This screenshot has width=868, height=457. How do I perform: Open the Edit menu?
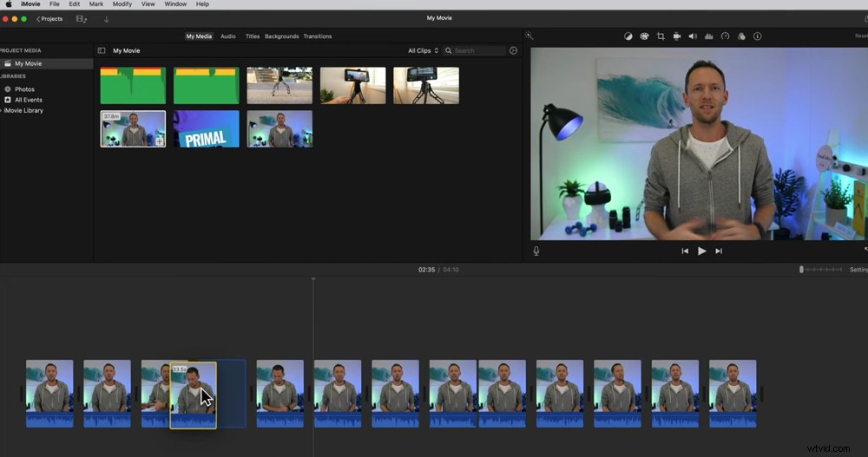click(x=74, y=3)
